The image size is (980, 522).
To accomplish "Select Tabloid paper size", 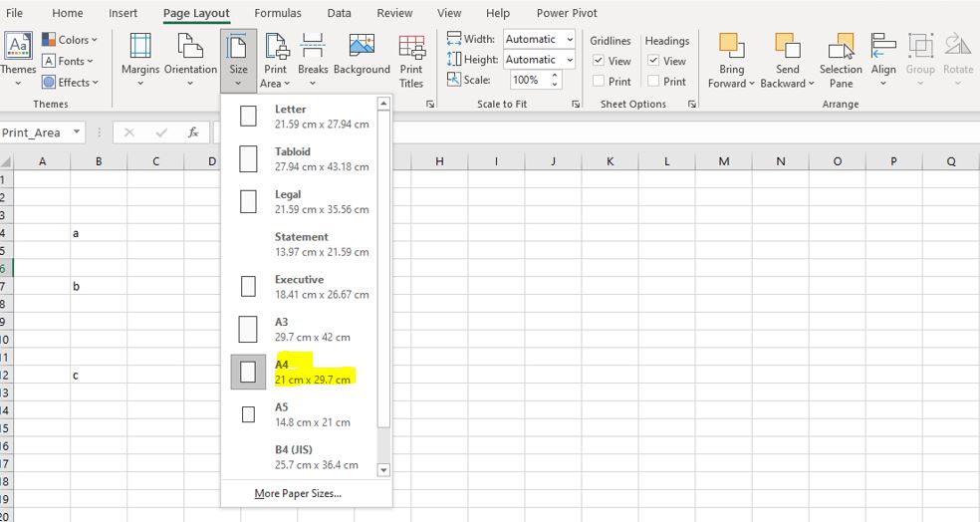I will (x=300, y=158).
